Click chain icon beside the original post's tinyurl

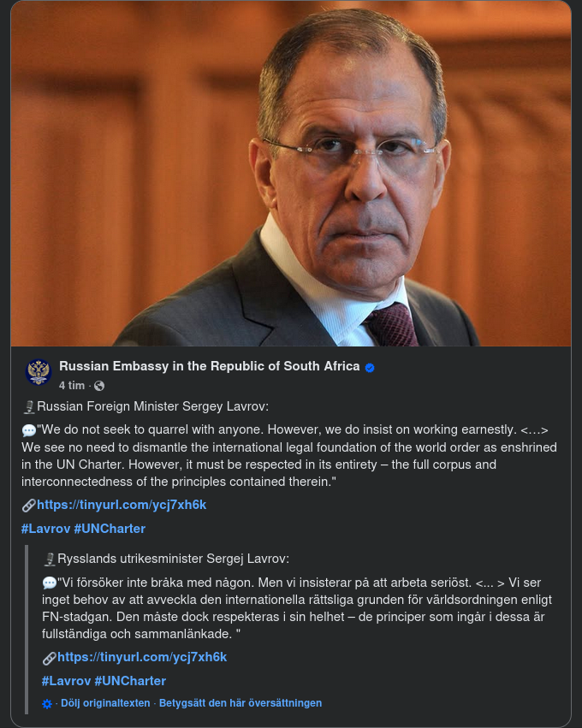(29, 505)
